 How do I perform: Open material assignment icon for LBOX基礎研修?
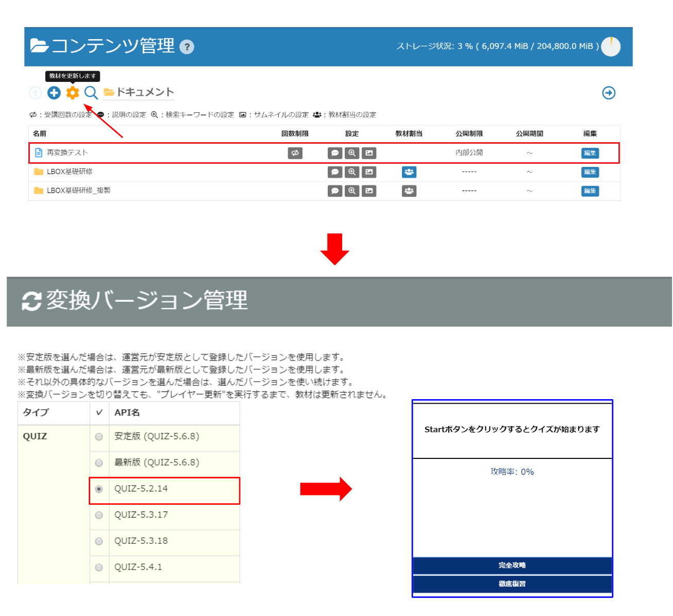(409, 172)
